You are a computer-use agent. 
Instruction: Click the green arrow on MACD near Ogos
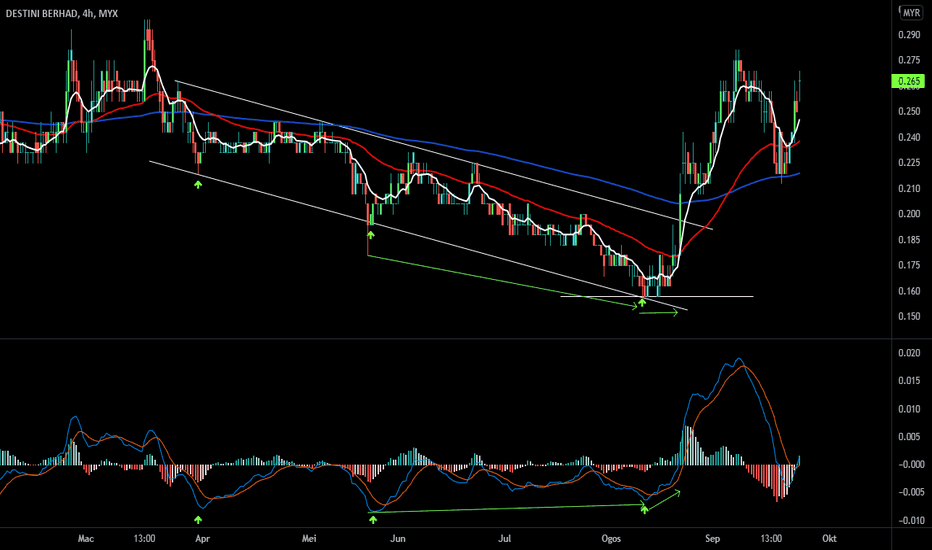click(644, 509)
